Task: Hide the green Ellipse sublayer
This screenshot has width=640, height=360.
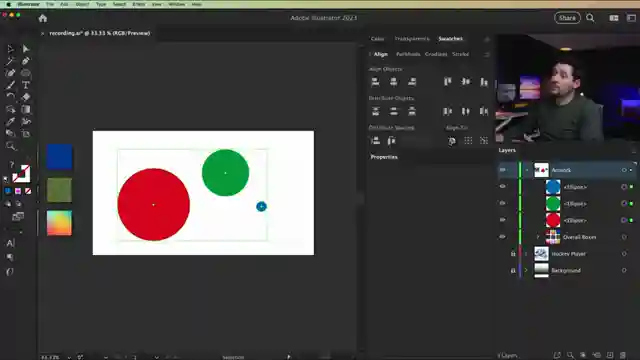Action: pos(502,203)
